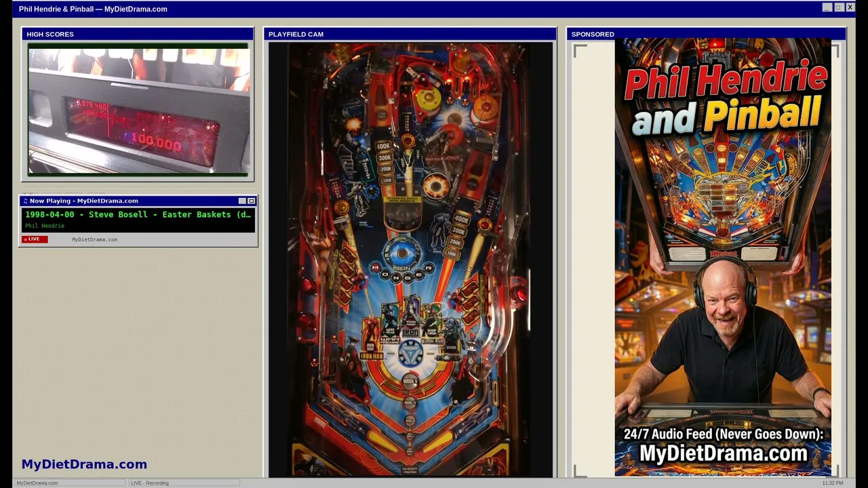
Task: Click the MyDietDrama.com logo link bottom left
Action: [x=84, y=464]
